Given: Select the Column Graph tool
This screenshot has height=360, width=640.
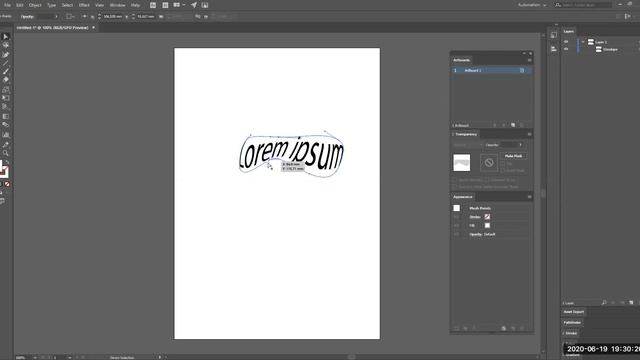Looking at the screenshot, I should pyautogui.click(x=5, y=134).
